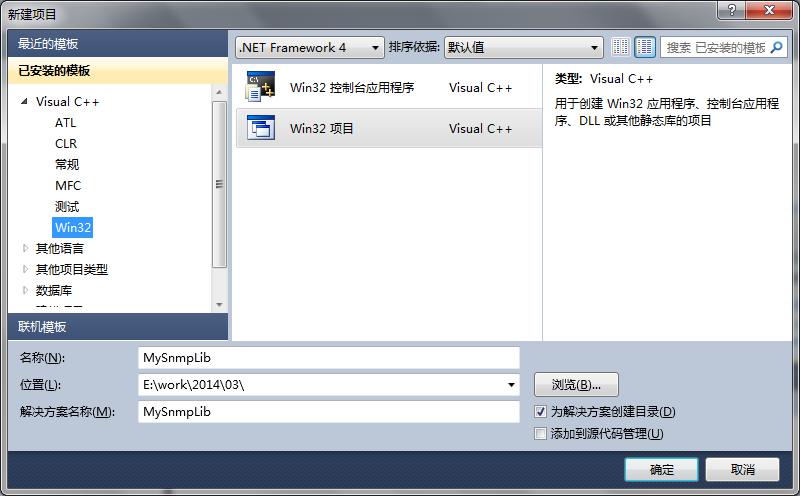800x496 pixels.
Task: Expand the 数据库 tree node
Action: pyautogui.click(x=25, y=290)
